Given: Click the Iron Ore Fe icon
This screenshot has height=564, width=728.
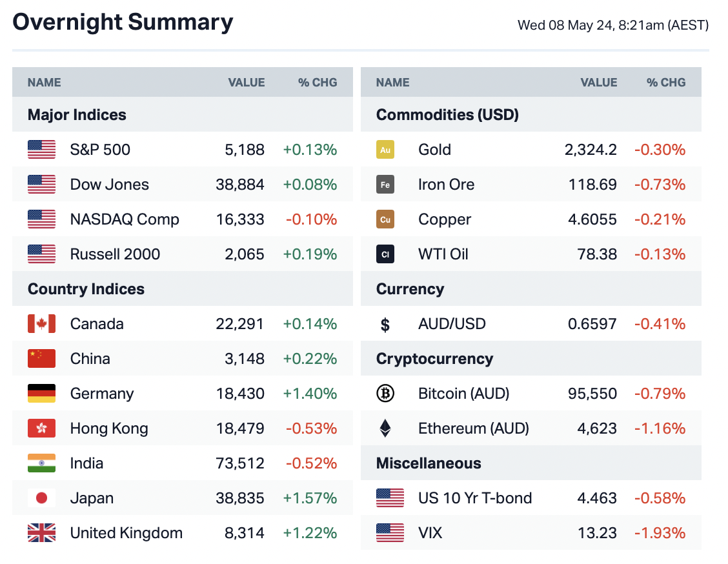Looking at the screenshot, I should (x=385, y=185).
